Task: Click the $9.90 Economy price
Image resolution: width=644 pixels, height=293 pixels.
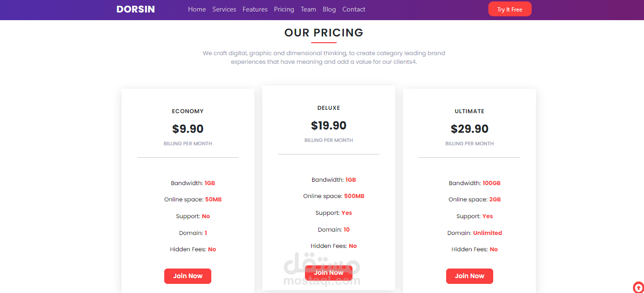Action: click(x=188, y=129)
